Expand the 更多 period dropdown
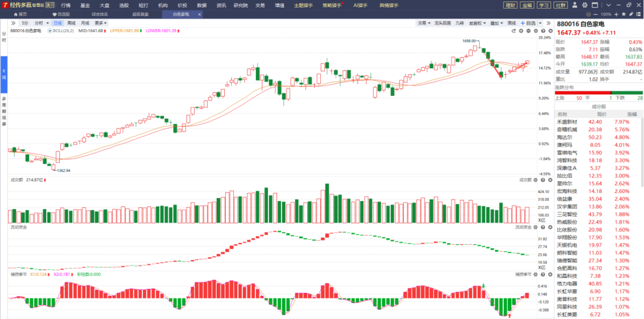Viewport: 644px width, 319px height. (100, 23)
